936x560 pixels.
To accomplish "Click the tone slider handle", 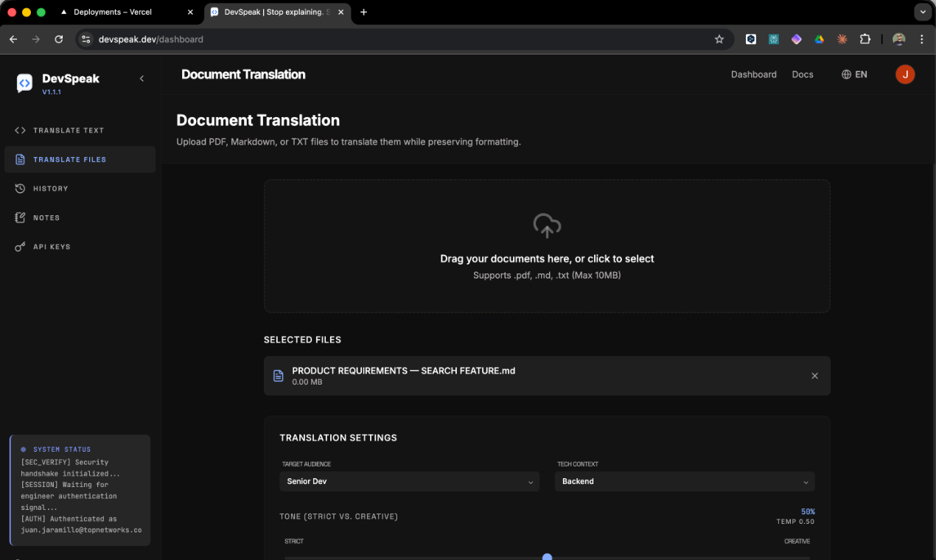I will 547,557.
